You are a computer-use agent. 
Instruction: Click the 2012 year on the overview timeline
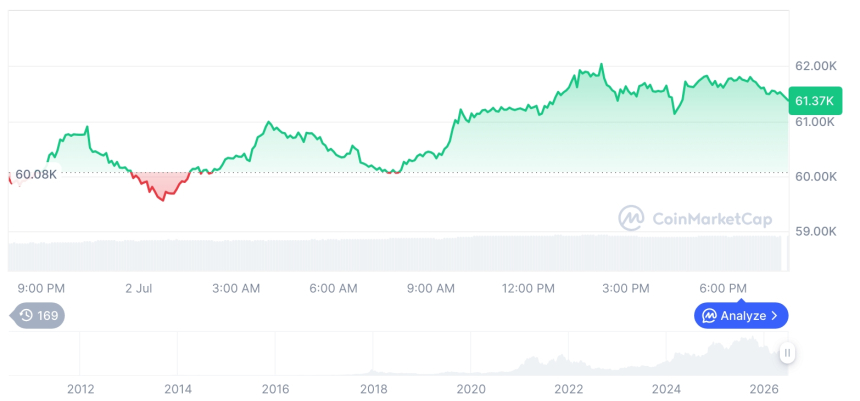point(80,389)
